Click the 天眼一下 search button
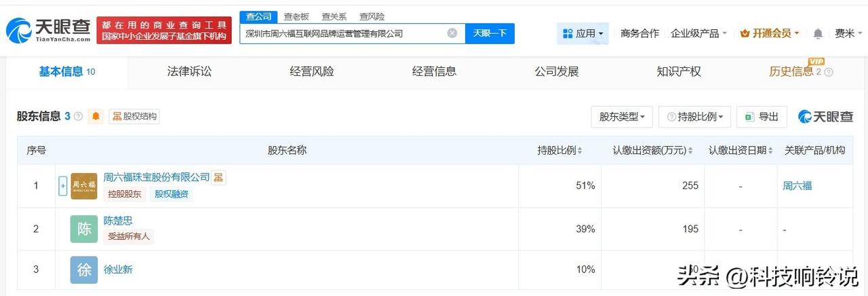 click(x=490, y=33)
